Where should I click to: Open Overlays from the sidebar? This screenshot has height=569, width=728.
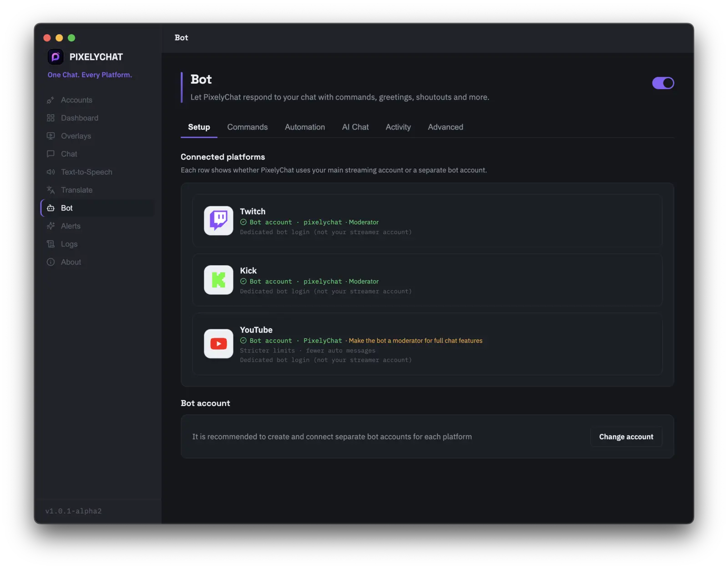pyautogui.click(x=97, y=136)
